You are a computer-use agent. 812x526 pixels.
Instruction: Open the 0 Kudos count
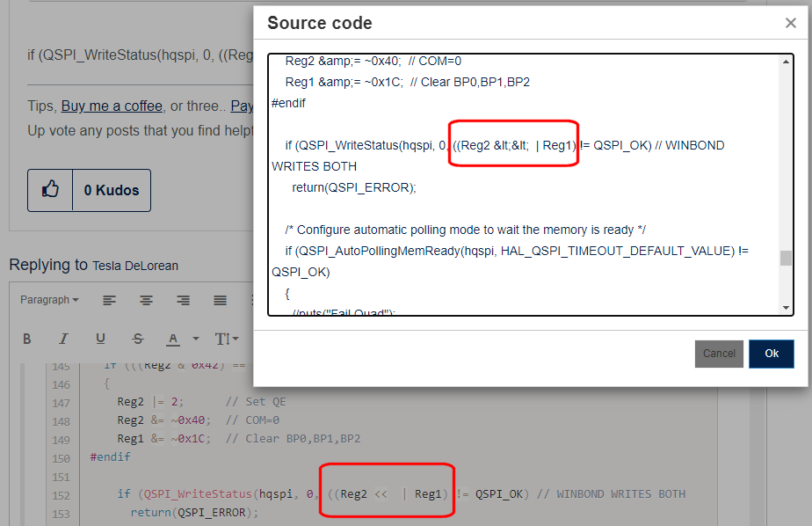(112, 190)
